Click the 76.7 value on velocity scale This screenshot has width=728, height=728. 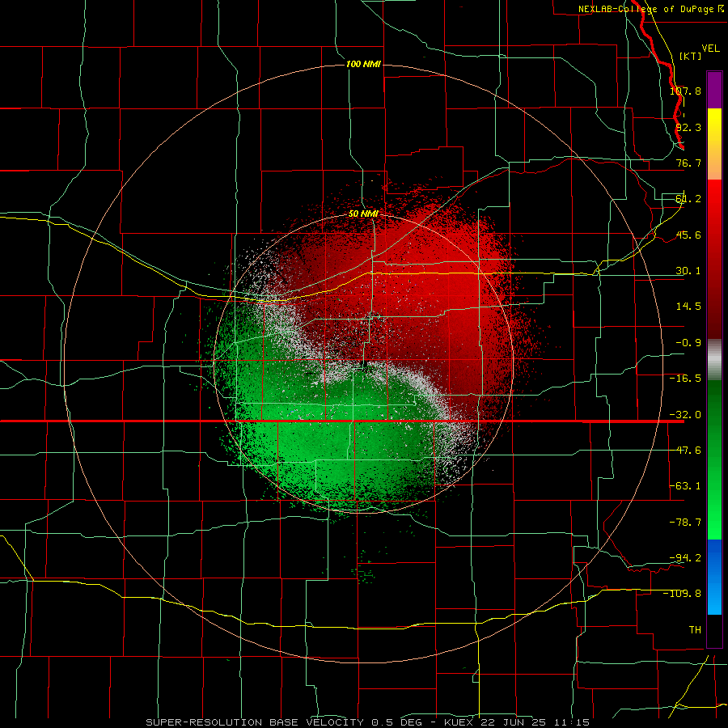[x=688, y=163]
